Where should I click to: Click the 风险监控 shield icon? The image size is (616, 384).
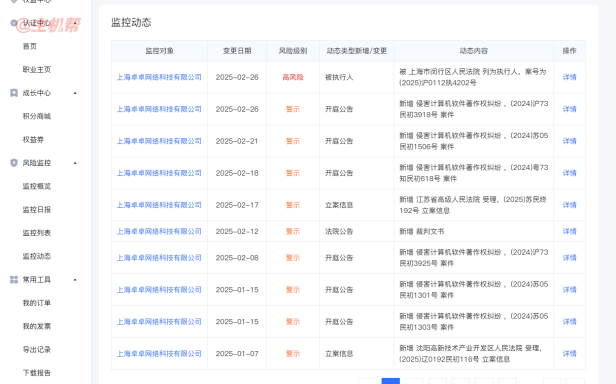pos(14,163)
